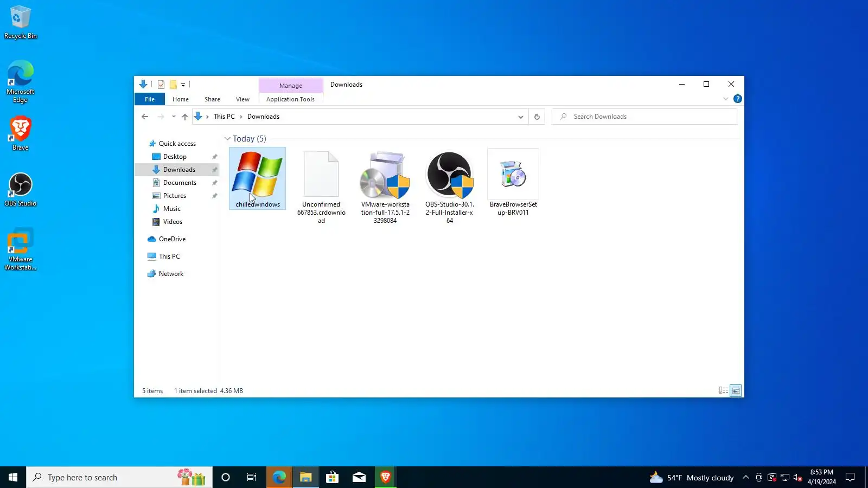Launch VMware Workstation desktop shortcut
The height and width of the screenshot is (488, 868).
[x=21, y=249]
